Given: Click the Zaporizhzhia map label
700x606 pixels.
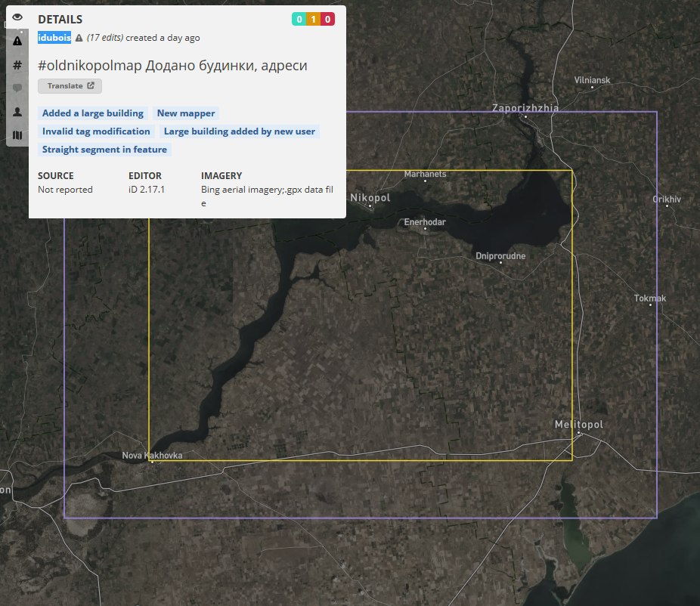Looking at the screenshot, I should tap(525, 108).
